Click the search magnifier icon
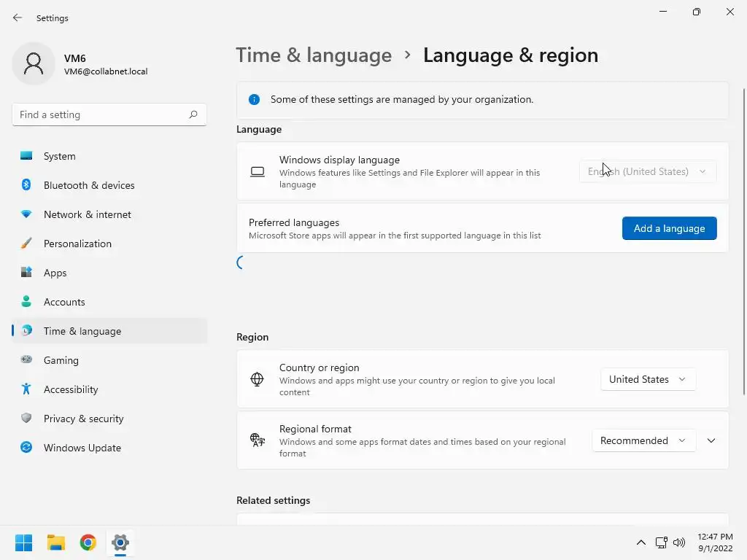The width and height of the screenshot is (747, 560). (x=193, y=114)
